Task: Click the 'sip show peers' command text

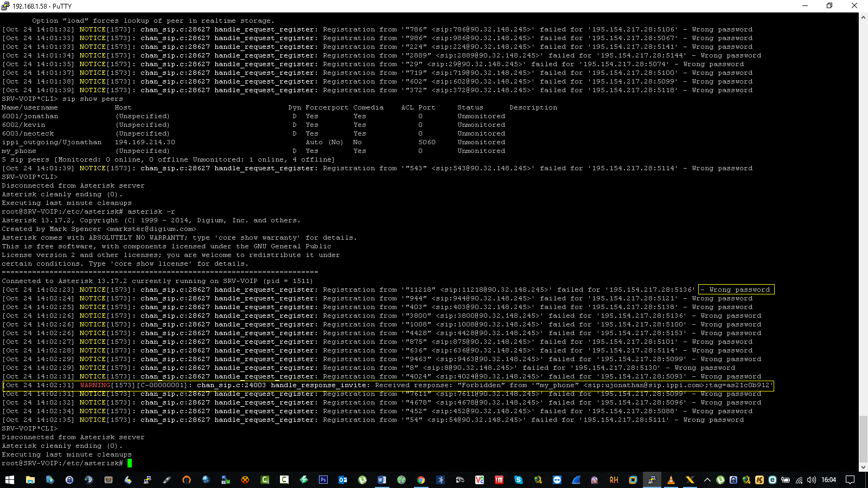Action: pos(93,99)
